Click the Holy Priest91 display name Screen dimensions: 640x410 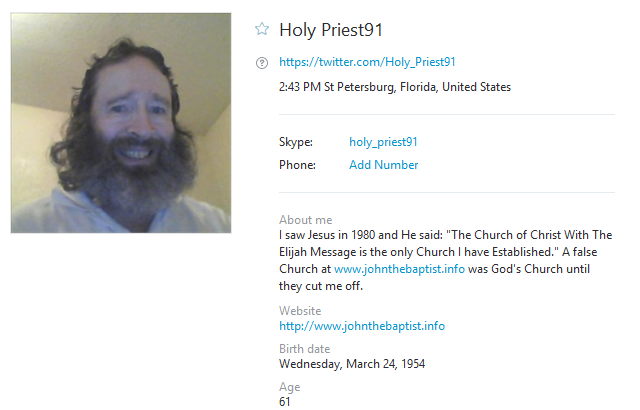(331, 30)
